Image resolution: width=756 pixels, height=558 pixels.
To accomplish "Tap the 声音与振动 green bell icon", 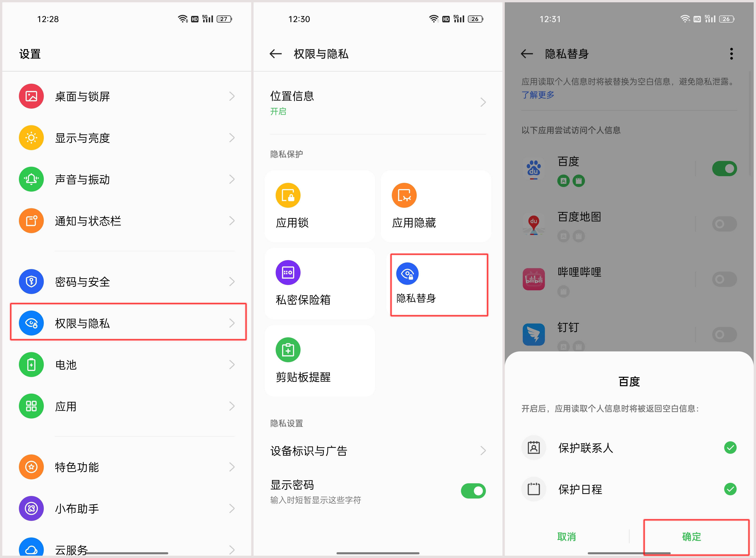I will tap(31, 179).
